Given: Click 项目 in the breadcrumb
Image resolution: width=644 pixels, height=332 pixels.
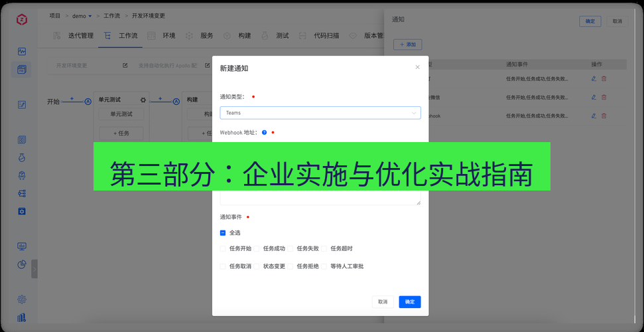Looking at the screenshot, I should click(55, 16).
